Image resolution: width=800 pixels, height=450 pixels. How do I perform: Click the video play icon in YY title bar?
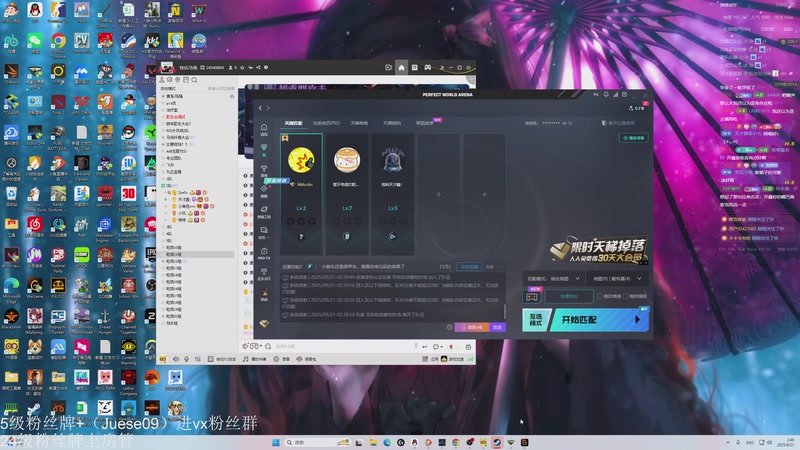388,67
